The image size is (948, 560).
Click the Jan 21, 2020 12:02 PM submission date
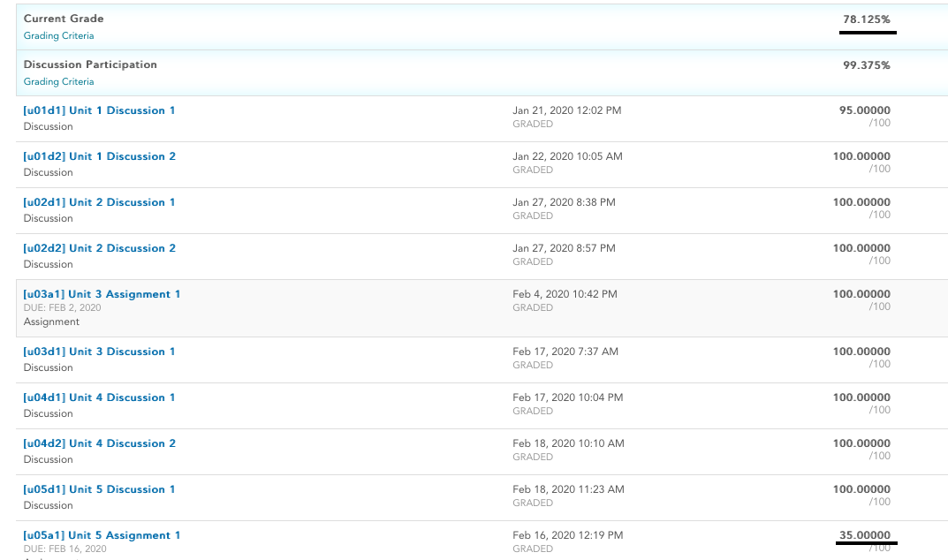point(567,110)
